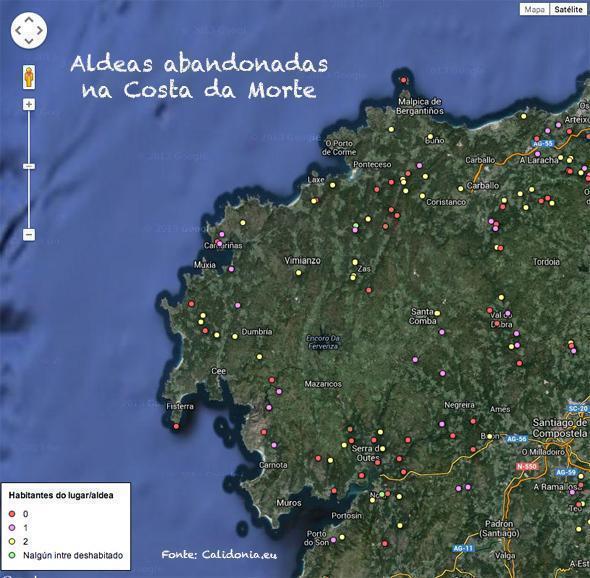
Task: Click the zoom slider handle
Action: [x=29, y=166]
